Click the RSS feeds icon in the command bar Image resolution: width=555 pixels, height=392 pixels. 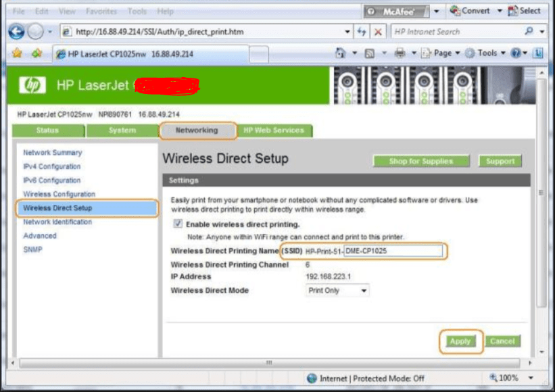point(370,53)
